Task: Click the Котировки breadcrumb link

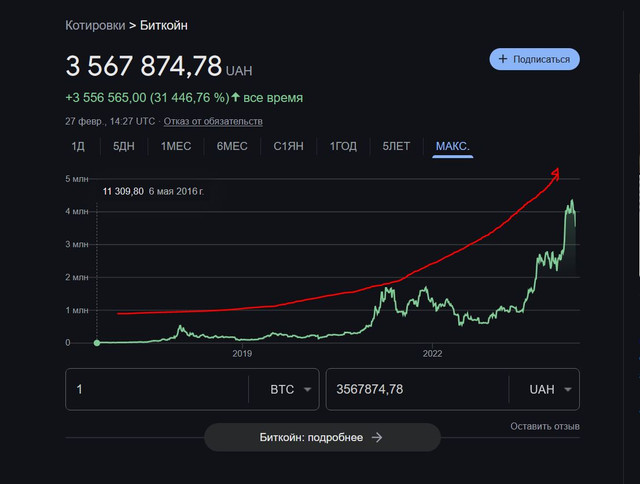Action: coord(95,25)
